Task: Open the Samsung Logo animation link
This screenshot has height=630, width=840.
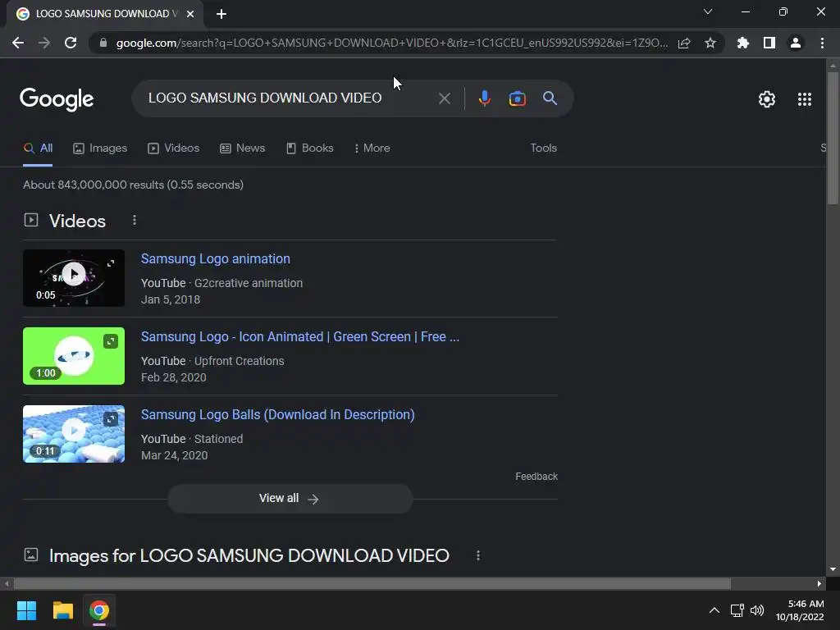Action: [x=216, y=258]
